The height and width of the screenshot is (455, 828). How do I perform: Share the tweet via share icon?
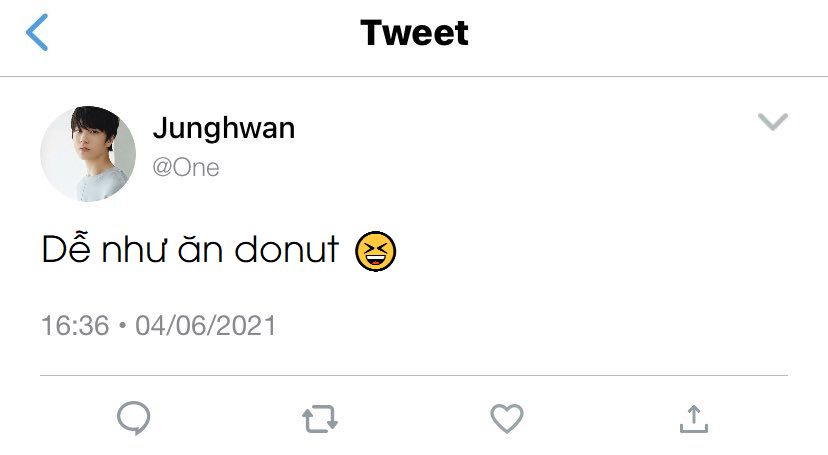(693, 419)
